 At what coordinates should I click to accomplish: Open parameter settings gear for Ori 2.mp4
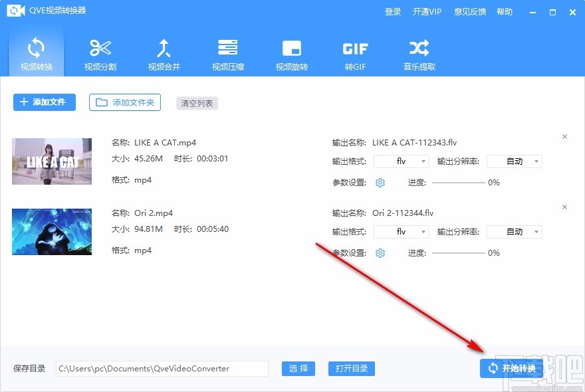[x=380, y=253]
